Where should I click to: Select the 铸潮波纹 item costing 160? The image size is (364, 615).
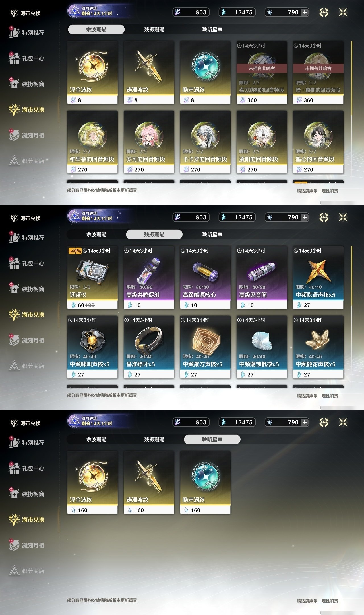pyautogui.click(x=149, y=483)
